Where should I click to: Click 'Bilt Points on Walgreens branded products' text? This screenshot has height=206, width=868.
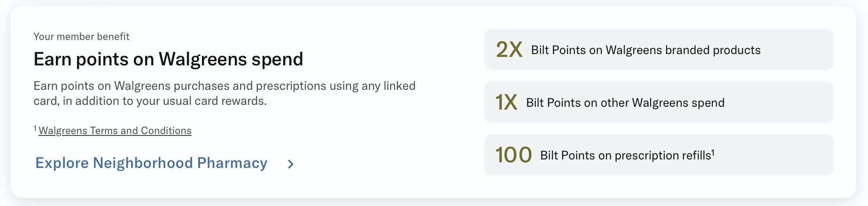pyautogui.click(x=645, y=50)
